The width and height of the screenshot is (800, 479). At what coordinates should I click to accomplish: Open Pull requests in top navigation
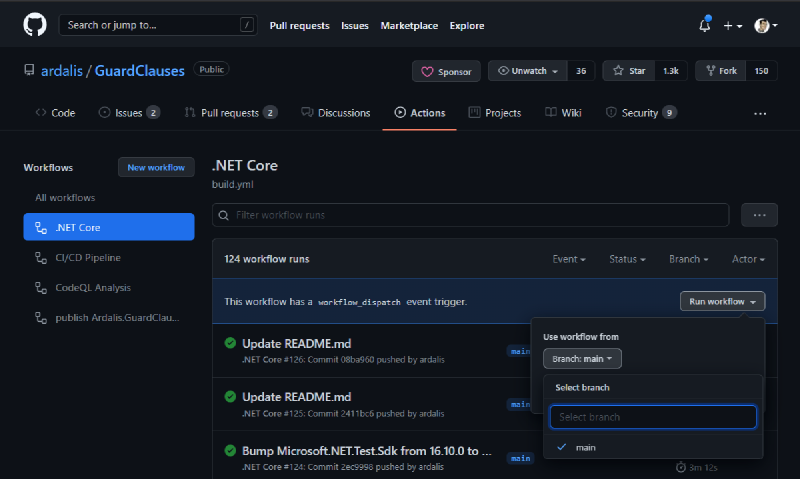pos(299,26)
